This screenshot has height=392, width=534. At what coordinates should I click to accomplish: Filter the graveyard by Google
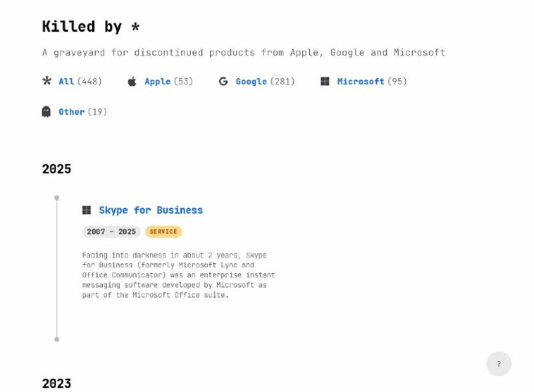click(251, 81)
